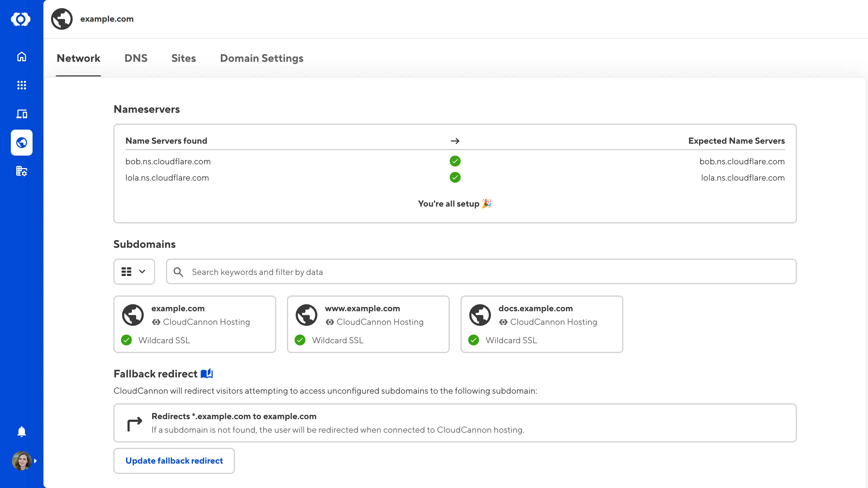Open the docs.example.com subdomain card
The image size is (868, 488).
pyautogui.click(x=541, y=324)
